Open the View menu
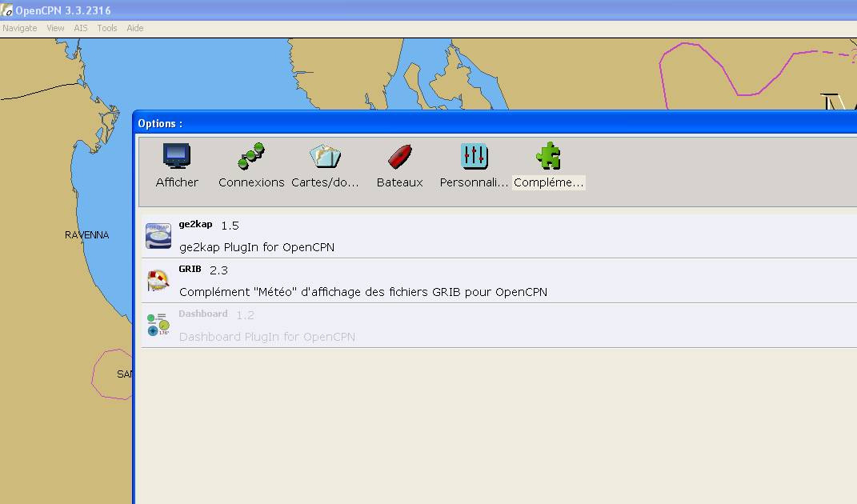 pyautogui.click(x=55, y=28)
